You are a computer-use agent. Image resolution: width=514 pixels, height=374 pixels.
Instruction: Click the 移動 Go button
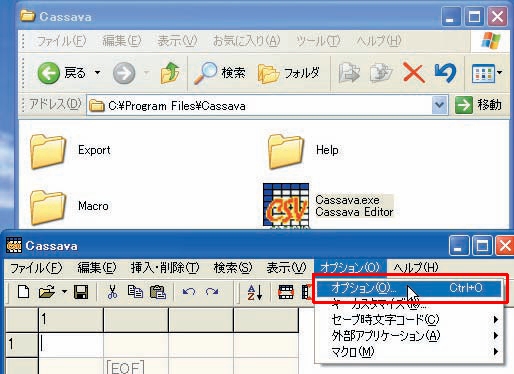(x=479, y=105)
